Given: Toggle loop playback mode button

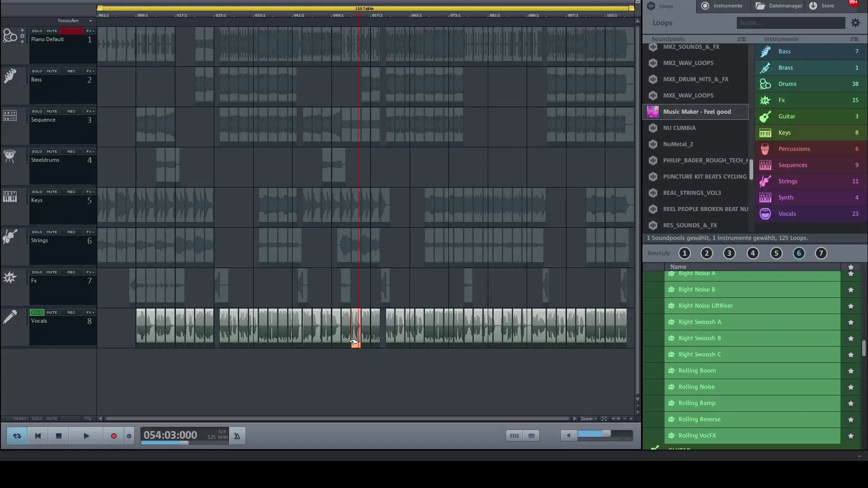Looking at the screenshot, I should (17, 436).
